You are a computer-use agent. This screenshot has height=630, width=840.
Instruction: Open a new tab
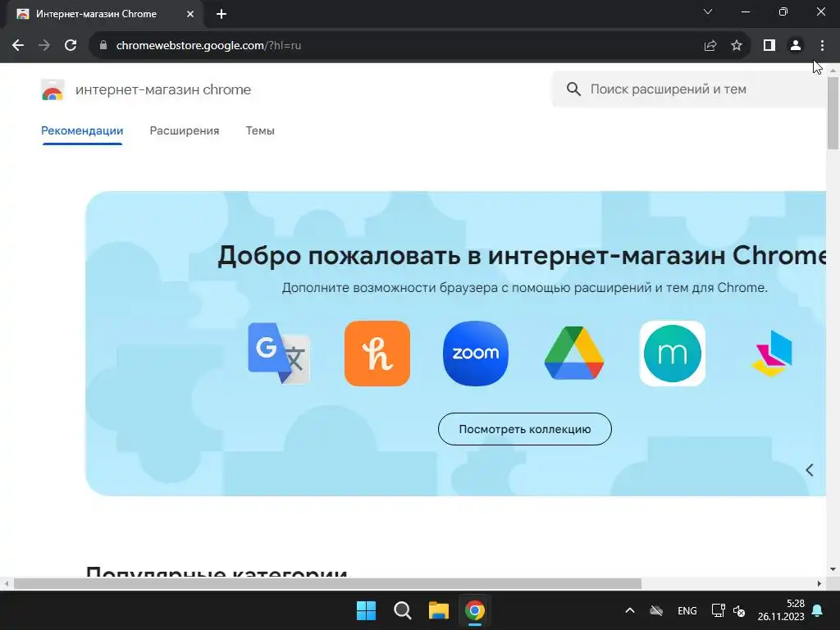click(221, 15)
